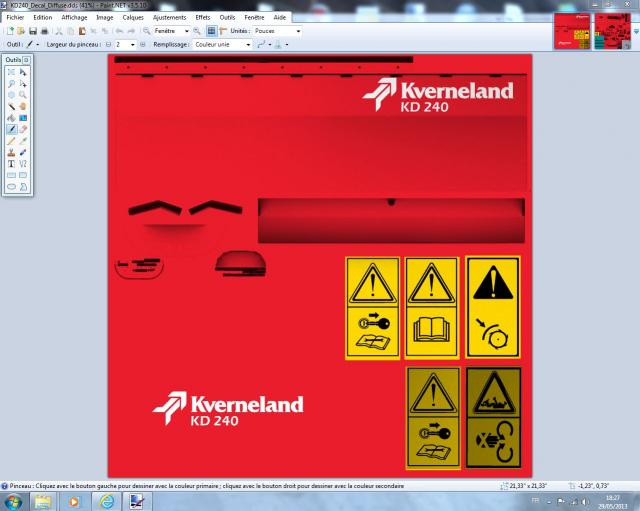640x511 pixels.
Task: Select the Gradient tool
Action: (x=23, y=118)
